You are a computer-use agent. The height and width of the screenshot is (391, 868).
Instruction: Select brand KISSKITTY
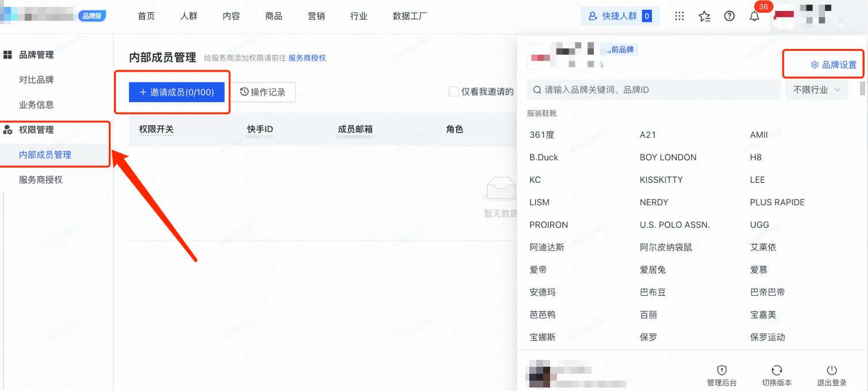pos(661,180)
